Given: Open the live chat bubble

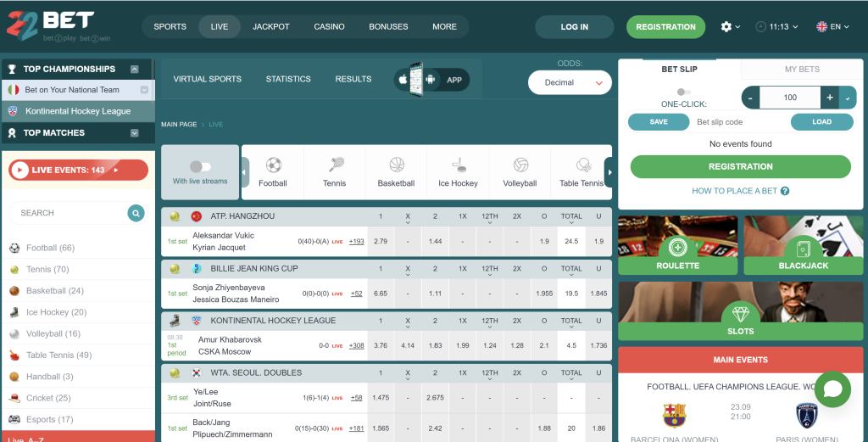Looking at the screenshot, I should point(832,389).
